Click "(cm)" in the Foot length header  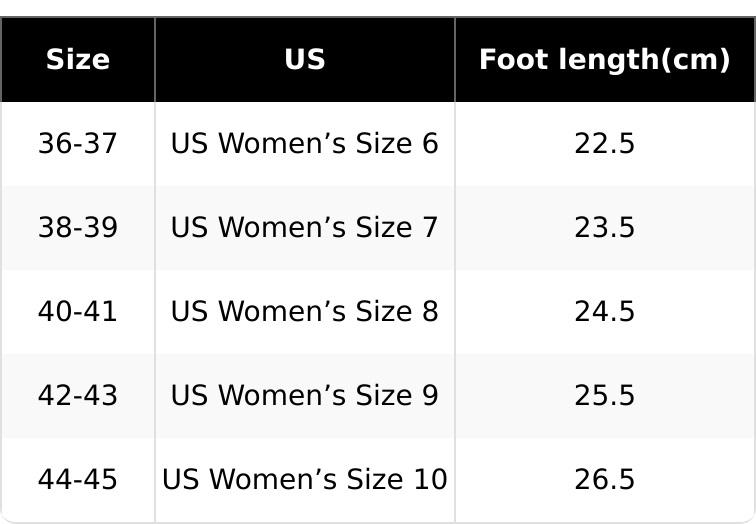(x=696, y=60)
